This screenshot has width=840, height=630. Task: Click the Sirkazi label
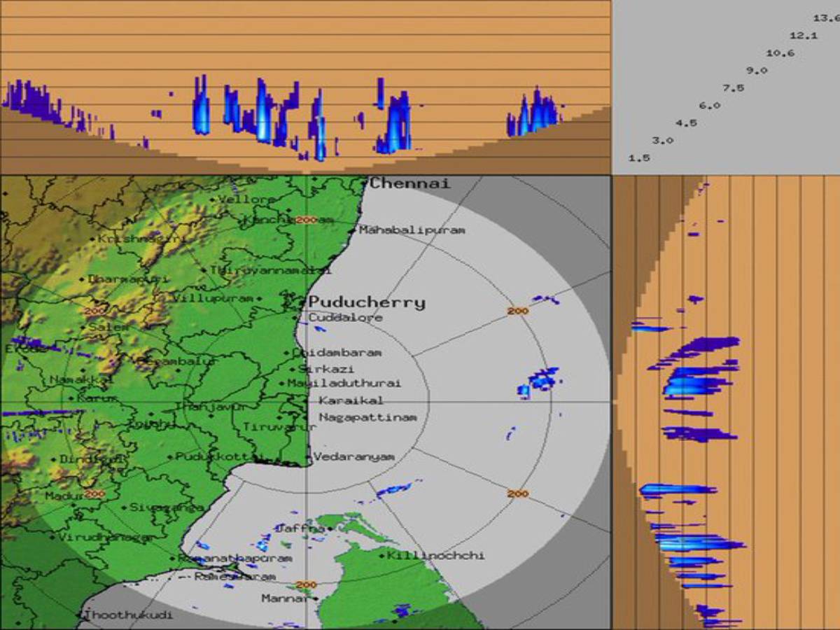(326, 369)
